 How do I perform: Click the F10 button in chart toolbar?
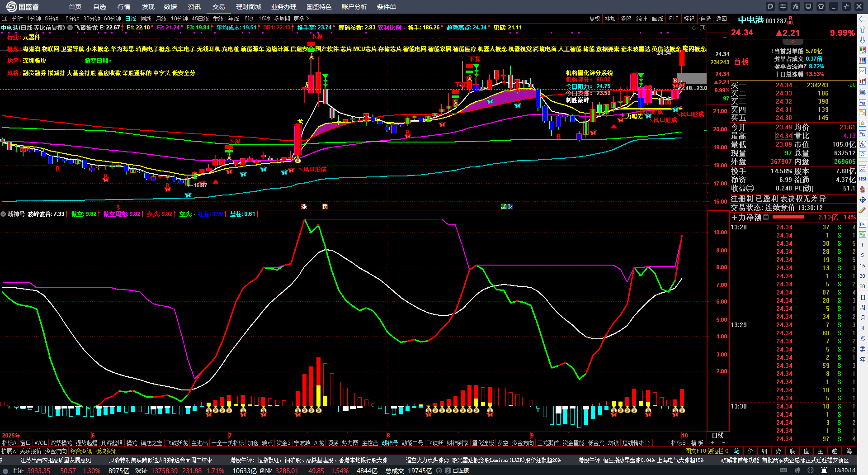674,19
